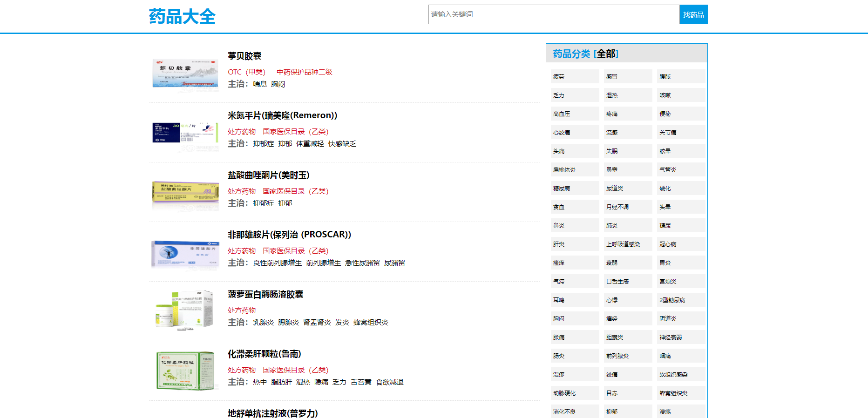
Task: Click 体重减轻 indication under 米氮平片
Action: [310, 144]
